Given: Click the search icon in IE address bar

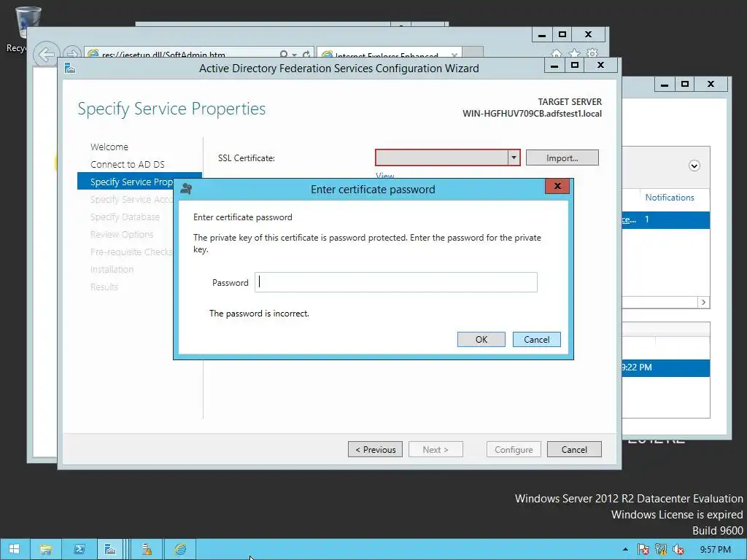Looking at the screenshot, I should [284, 54].
